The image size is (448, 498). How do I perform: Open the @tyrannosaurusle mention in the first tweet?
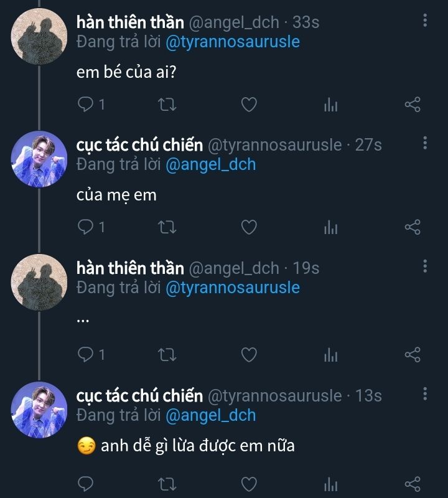(233, 42)
